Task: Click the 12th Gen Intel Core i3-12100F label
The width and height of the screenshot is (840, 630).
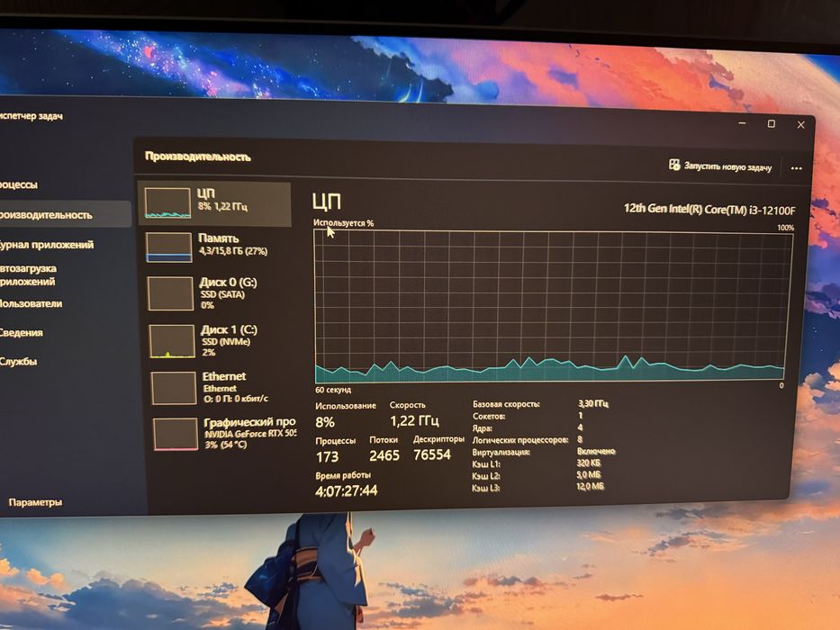Action: point(709,209)
